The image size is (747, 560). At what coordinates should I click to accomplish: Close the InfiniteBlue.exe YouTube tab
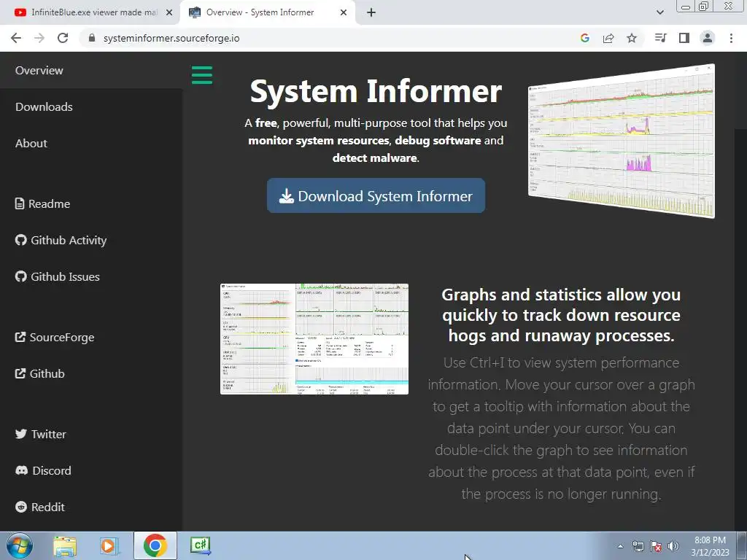(x=169, y=12)
